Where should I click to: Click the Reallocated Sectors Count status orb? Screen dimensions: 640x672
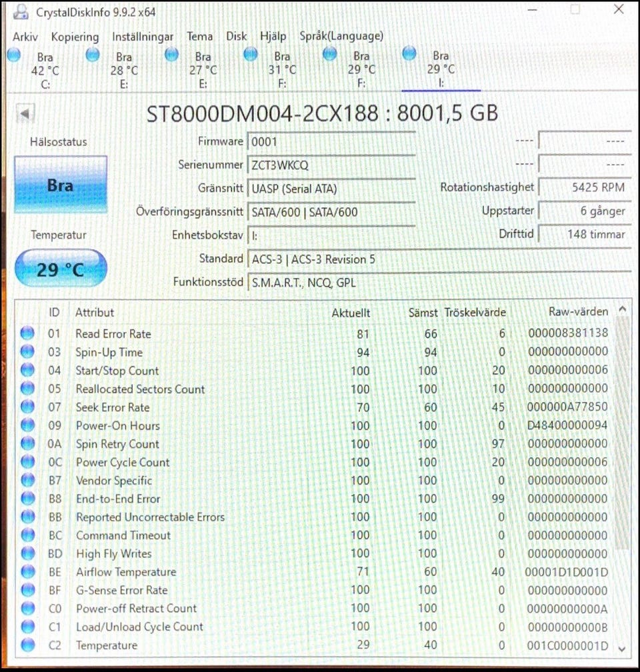coord(27,388)
